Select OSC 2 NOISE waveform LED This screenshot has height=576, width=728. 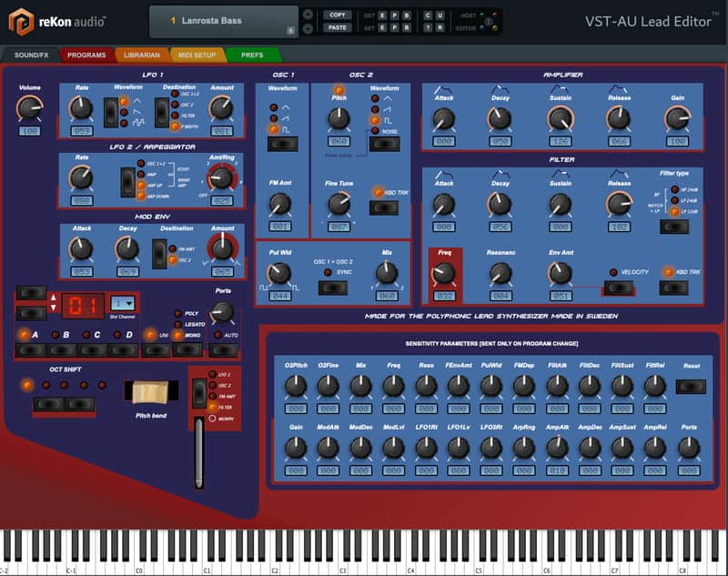click(375, 131)
